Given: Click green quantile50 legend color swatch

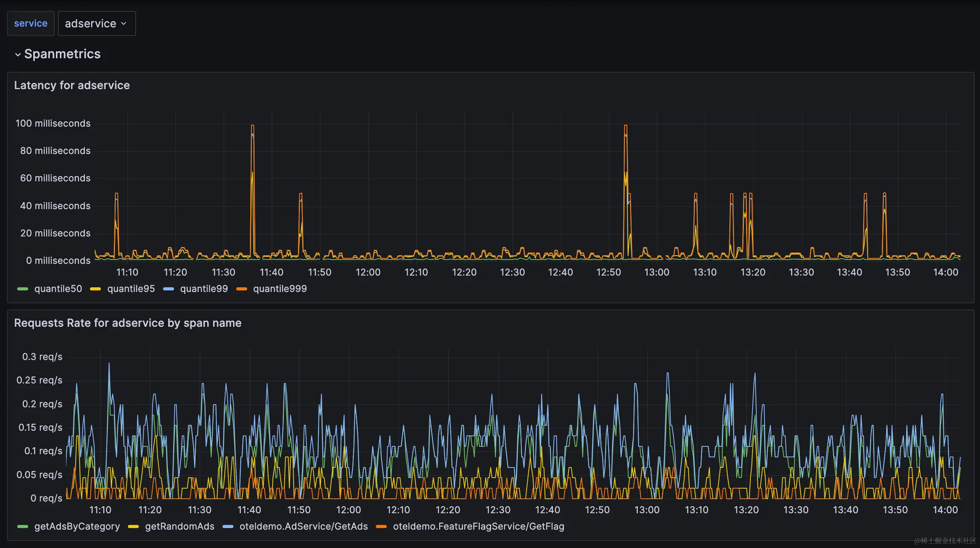Looking at the screenshot, I should click(x=23, y=289).
